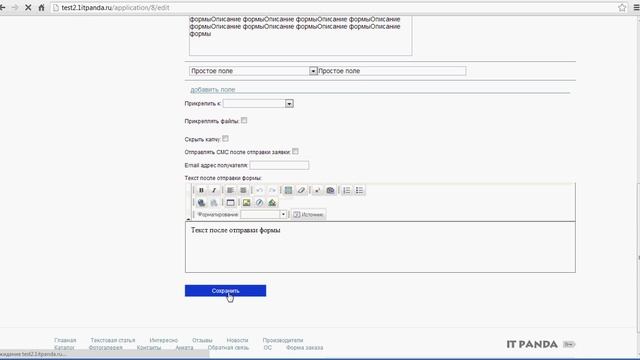640x360 pixels.
Task: Remove link with unlink icon
Action: (x=214, y=202)
